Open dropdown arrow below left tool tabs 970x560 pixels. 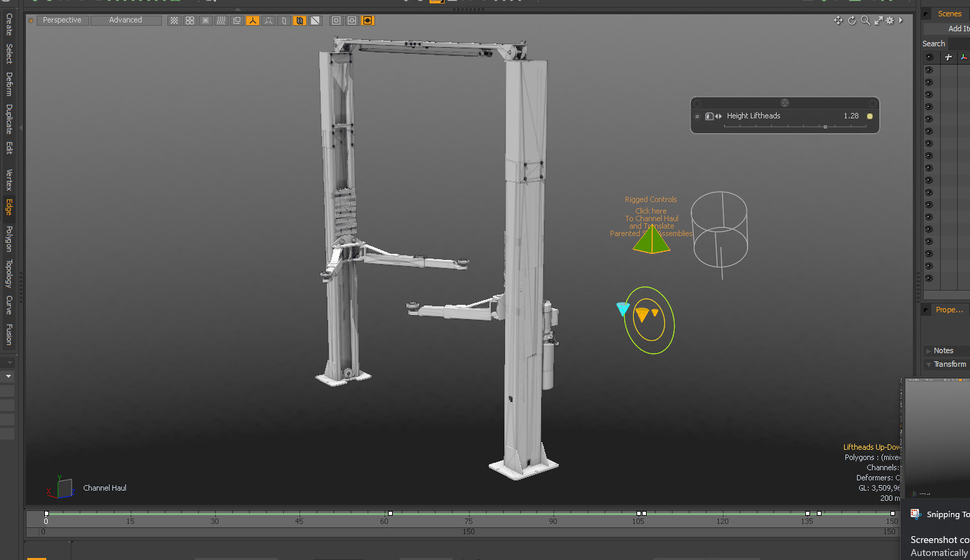[9, 376]
